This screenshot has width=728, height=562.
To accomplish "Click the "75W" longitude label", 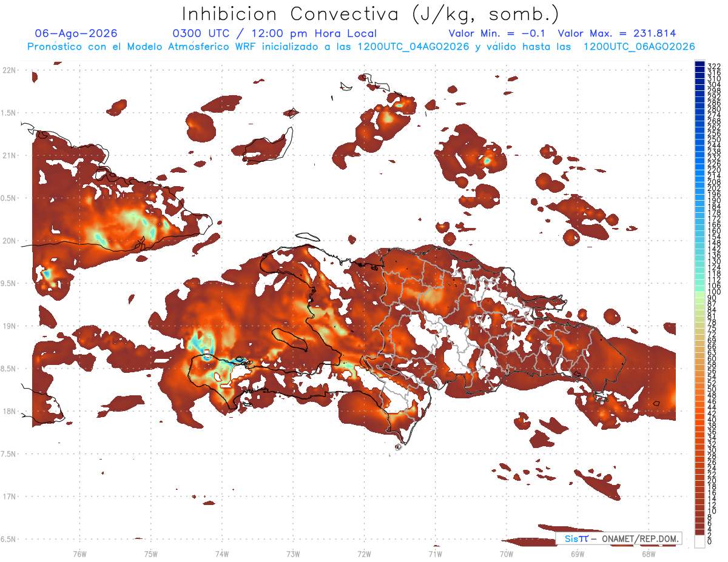I will (x=150, y=554).
